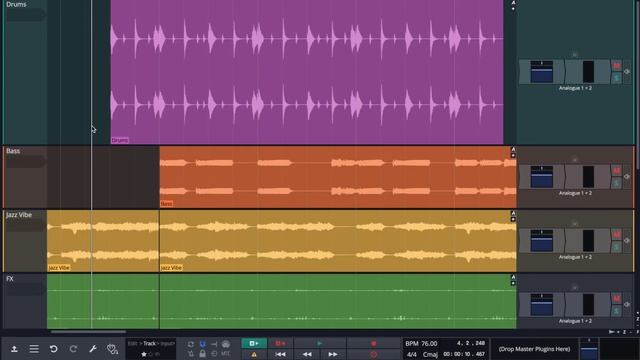Click the master volume fader at bottom right
The height and width of the screenshot is (360, 640).
point(589,349)
